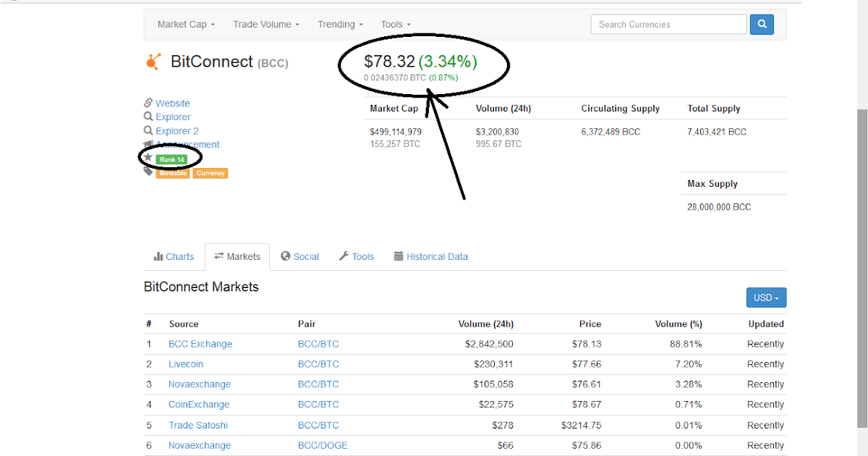
Task: Click the $499,114,979 market cap value
Action: pos(396,132)
